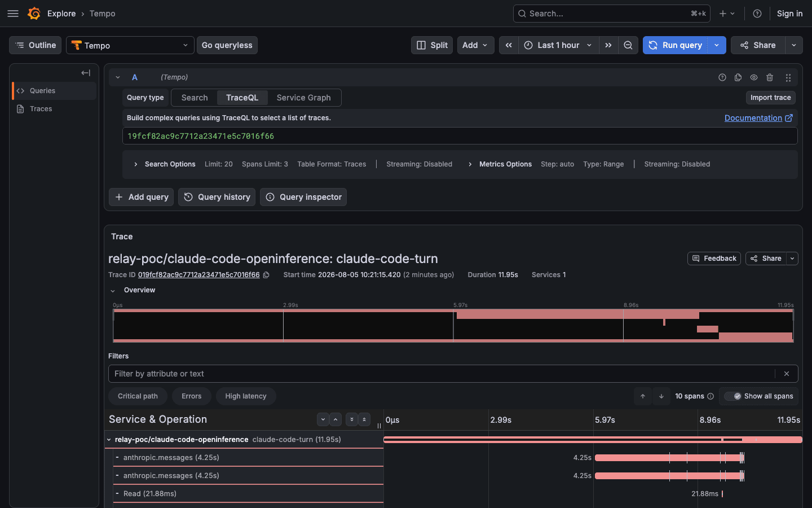
Task: Focus the top Search field
Action: (611, 14)
